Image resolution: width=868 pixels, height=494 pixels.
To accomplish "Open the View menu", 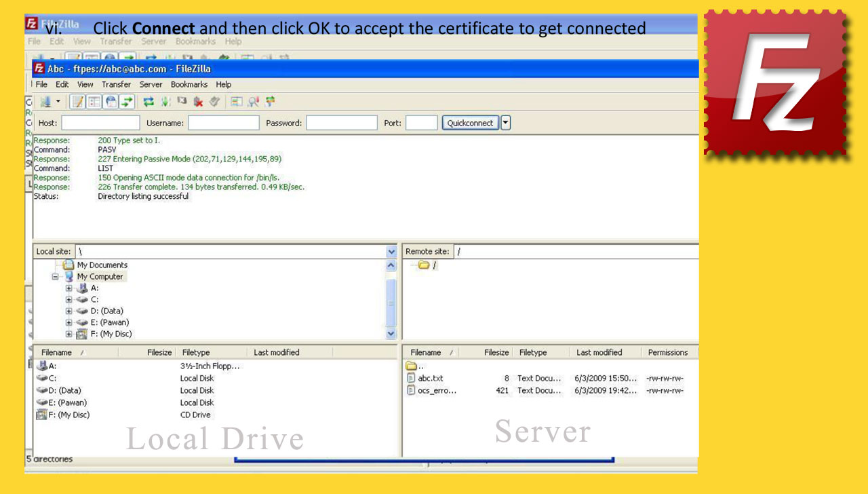I will 85,85.
